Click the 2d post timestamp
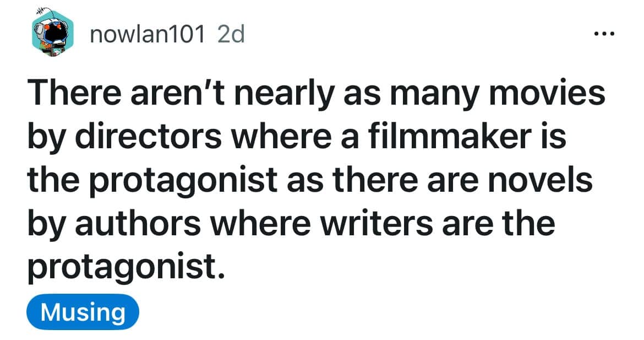The height and width of the screenshot is (340, 644). 231,35
